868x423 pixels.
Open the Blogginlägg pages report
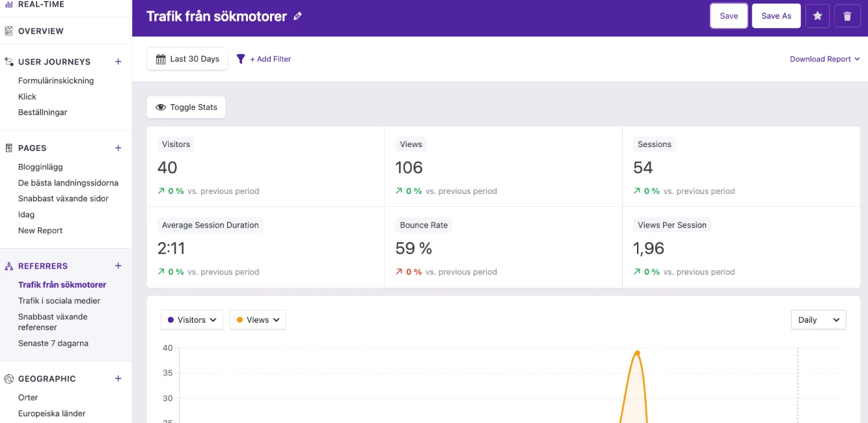point(40,167)
